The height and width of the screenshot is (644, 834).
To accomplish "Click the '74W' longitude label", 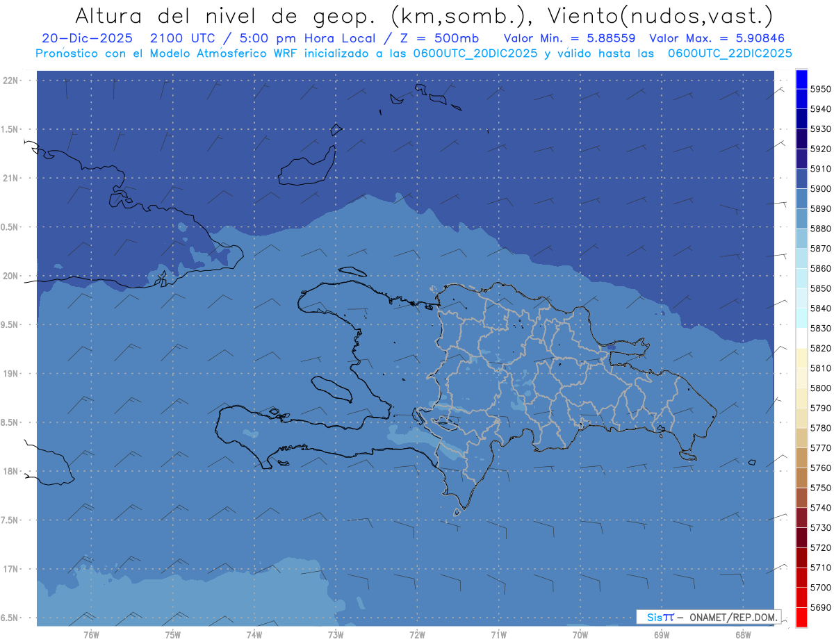I will point(254,635).
